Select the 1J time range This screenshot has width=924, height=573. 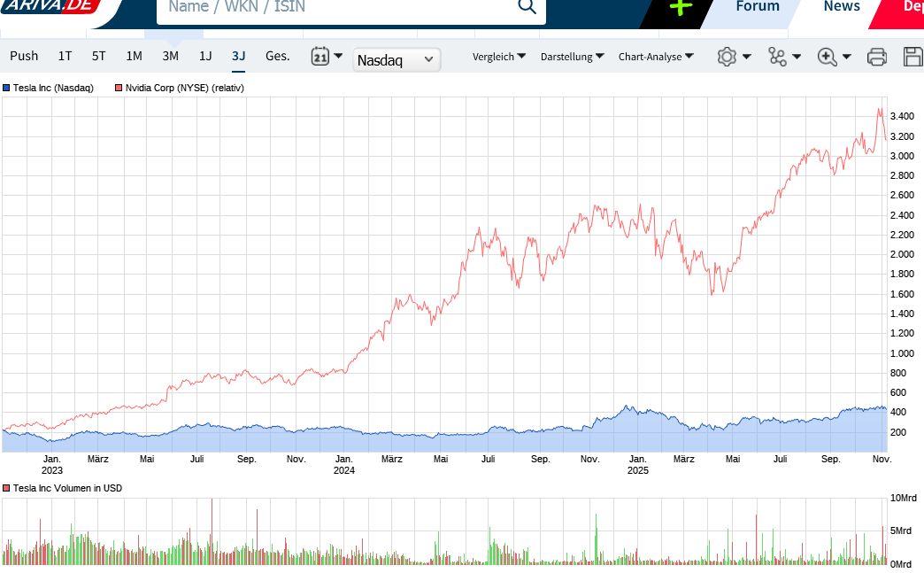click(205, 56)
